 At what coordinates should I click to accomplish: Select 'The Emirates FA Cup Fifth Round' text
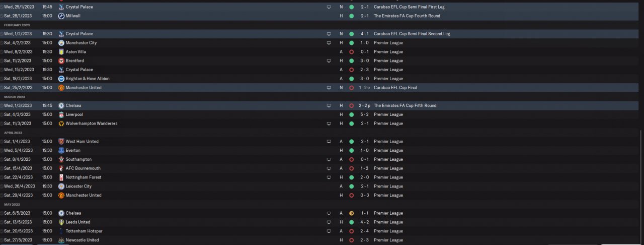[x=405, y=106]
